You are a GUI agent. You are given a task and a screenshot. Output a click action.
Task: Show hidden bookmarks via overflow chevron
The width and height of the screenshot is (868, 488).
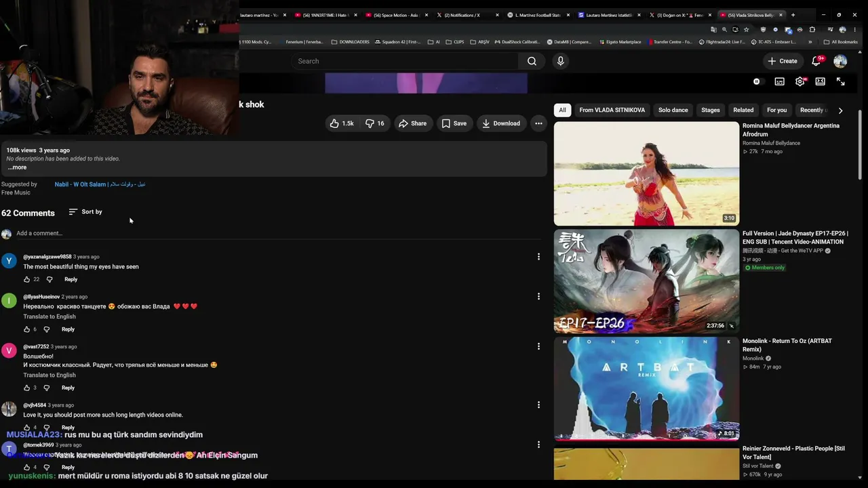click(810, 42)
